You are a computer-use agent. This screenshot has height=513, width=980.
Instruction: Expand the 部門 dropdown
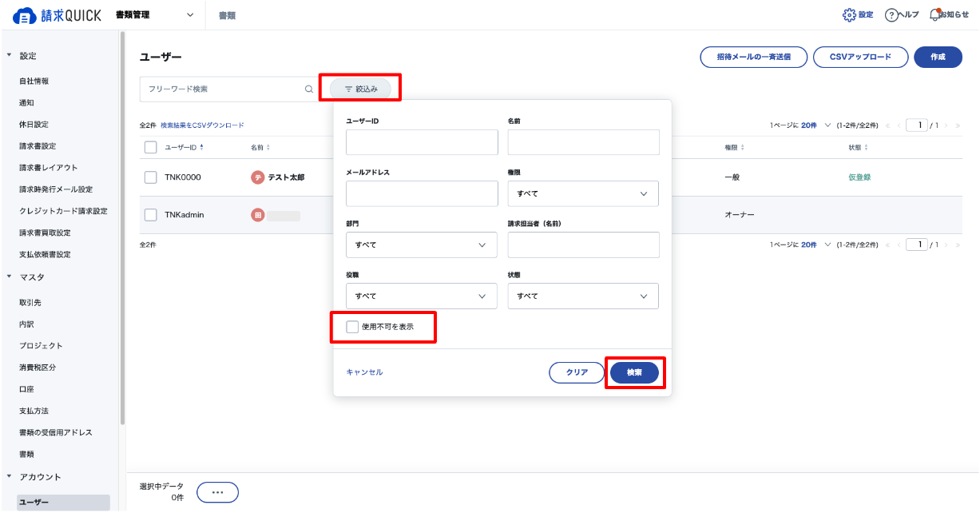422,245
